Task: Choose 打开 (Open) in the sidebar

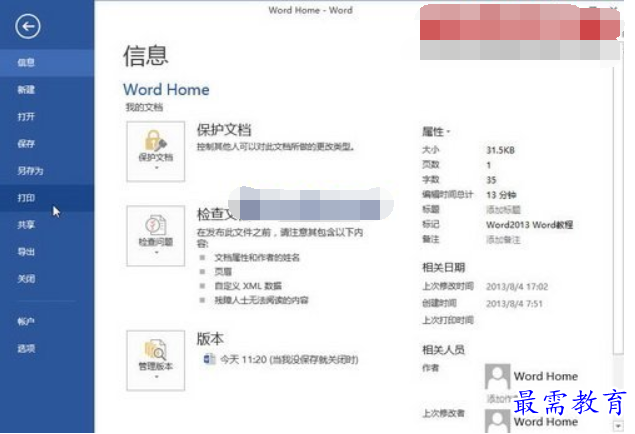Action: (47, 117)
